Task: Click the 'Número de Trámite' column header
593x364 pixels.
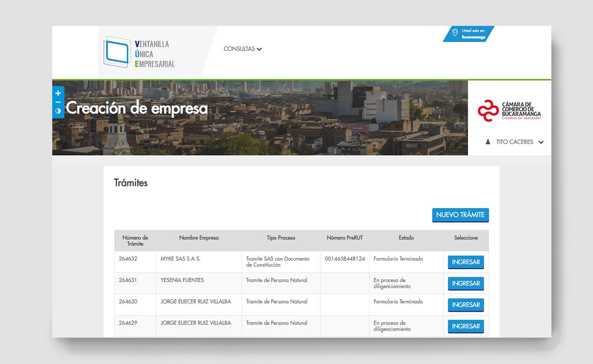Action: point(135,241)
